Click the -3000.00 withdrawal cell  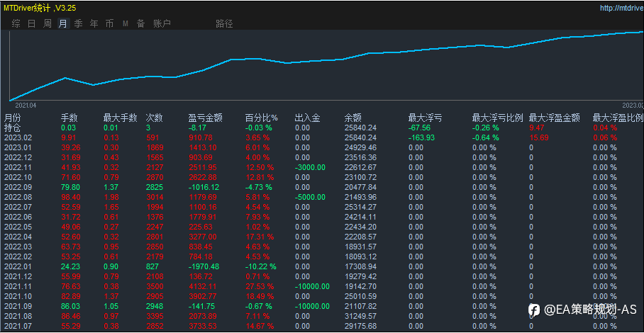click(310, 167)
